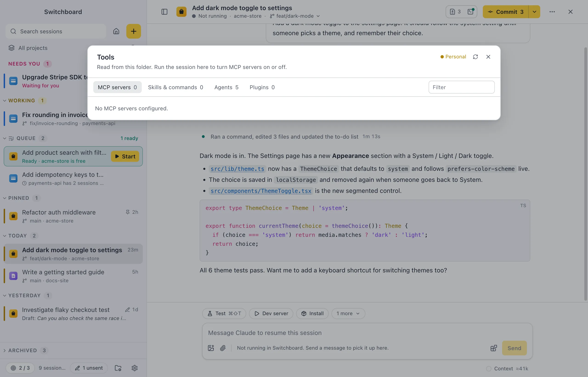Refresh the Tools dialog list
Viewport: 588px width, 377px height.
click(475, 57)
